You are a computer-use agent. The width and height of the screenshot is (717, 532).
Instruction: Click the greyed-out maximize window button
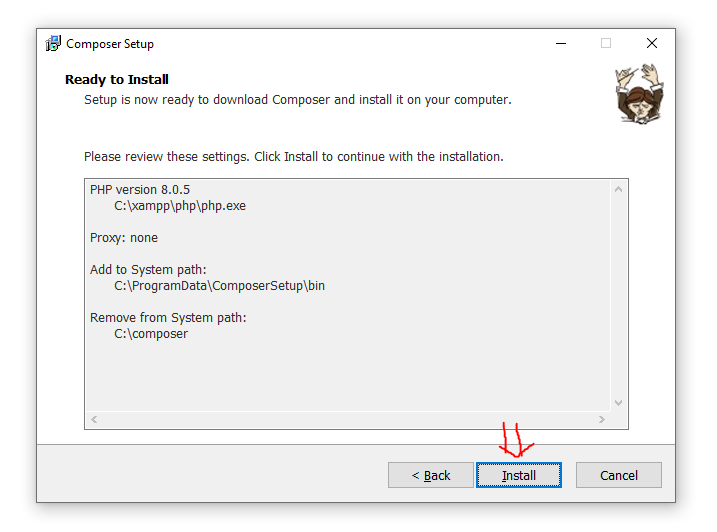coord(606,43)
